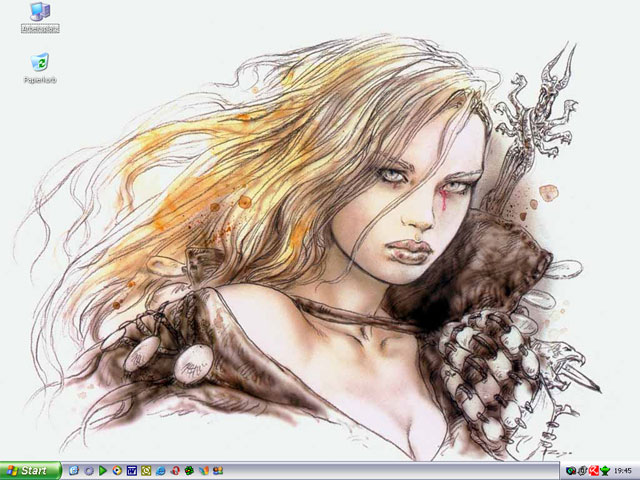Click the gray round quick launch icon
Screen dimensions: 640x480
pyautogui.click(x=89, y=471)
